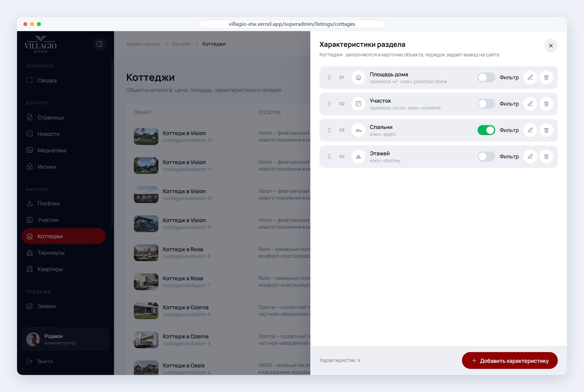Click the browser address bar

coord(292,24)
